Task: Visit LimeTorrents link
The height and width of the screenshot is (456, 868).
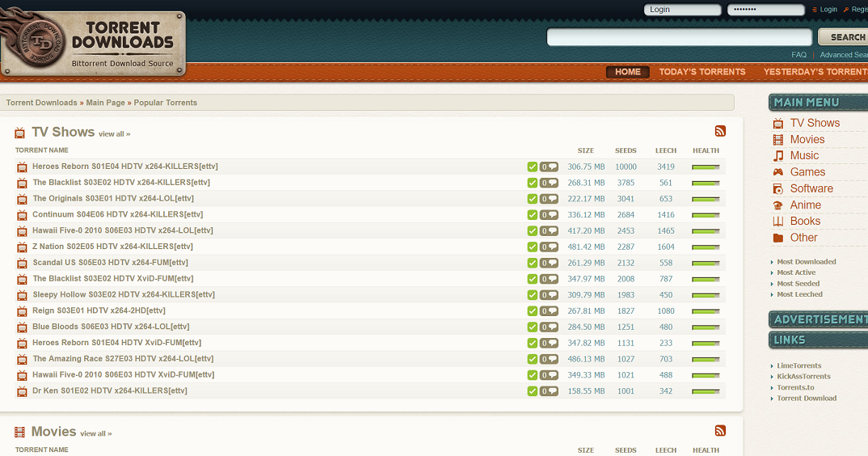Action: (798, 365)
